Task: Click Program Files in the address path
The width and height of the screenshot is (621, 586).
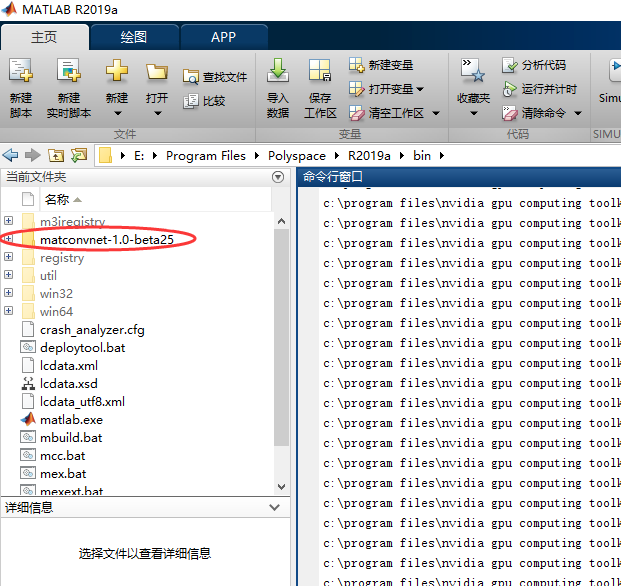Action: 206,156
